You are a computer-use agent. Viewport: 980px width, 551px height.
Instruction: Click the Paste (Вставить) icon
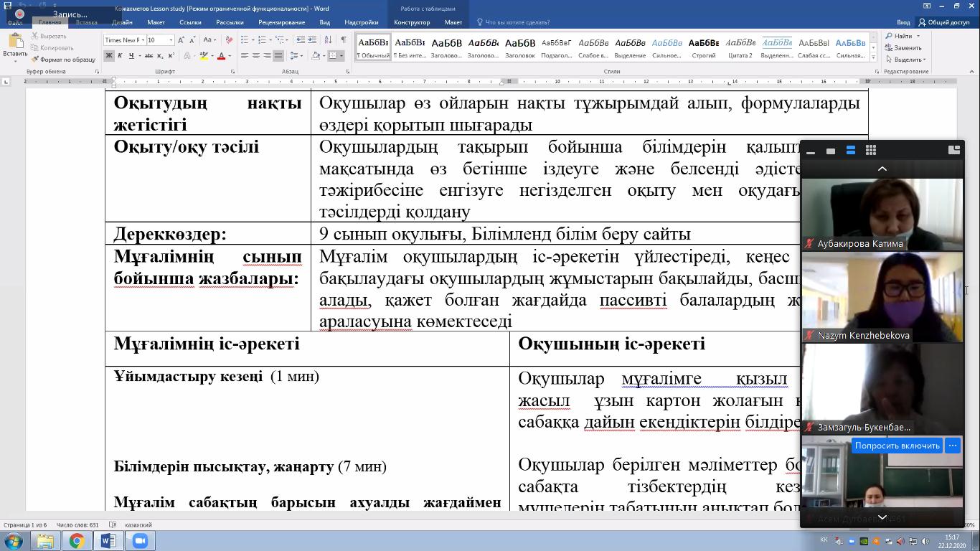tap(14, 42)
